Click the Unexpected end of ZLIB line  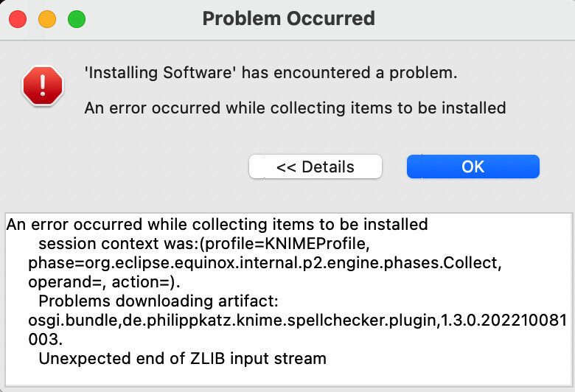pos(182,359)
